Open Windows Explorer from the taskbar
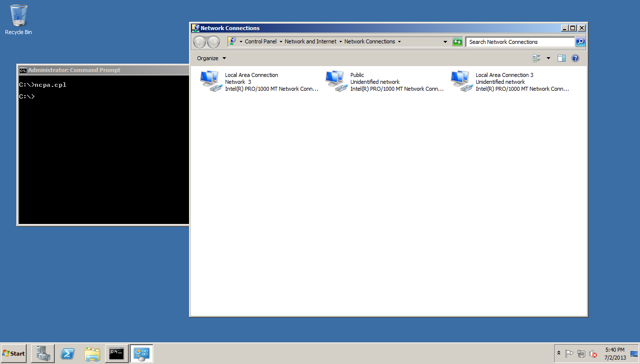640x364 pixels. coord(92,353)
